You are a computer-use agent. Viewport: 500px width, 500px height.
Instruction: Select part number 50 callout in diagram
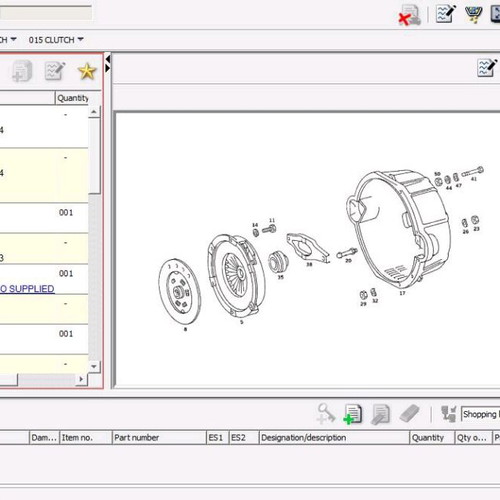click(x=437, y=174)
